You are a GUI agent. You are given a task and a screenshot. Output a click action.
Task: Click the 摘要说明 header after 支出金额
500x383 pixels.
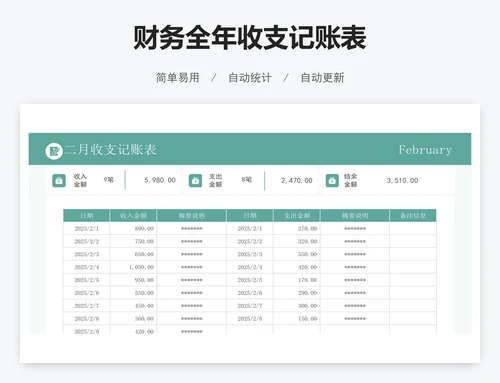pos(355,216)
